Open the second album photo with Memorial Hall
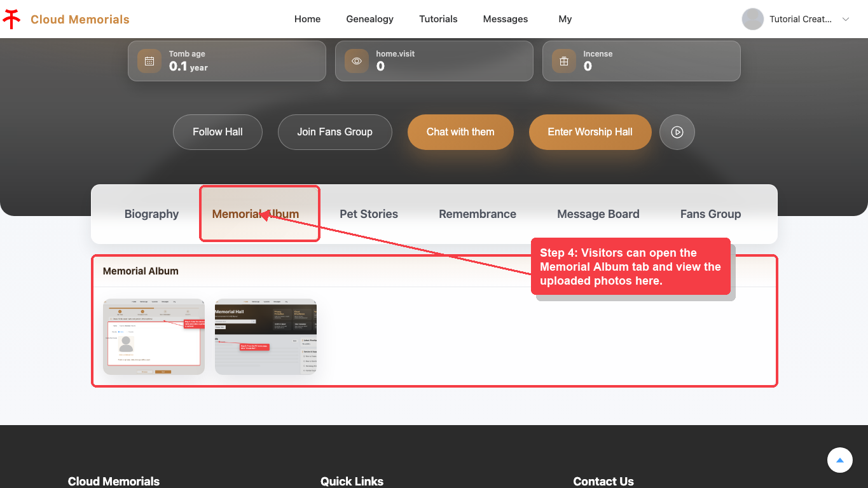This screenshot has width=868, height=488. 266,337
